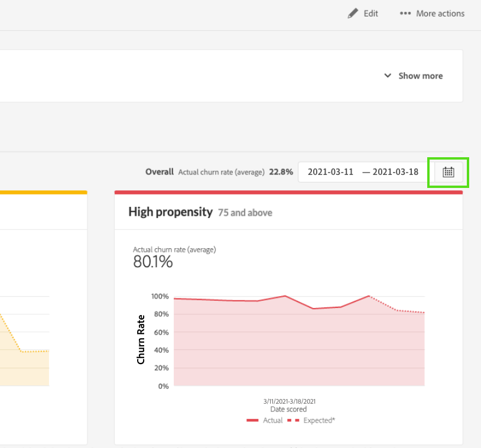The height and width of the screenshot is (448, 481).
Task: Click the Churn Rate axis title
Action: pos(141,340)
